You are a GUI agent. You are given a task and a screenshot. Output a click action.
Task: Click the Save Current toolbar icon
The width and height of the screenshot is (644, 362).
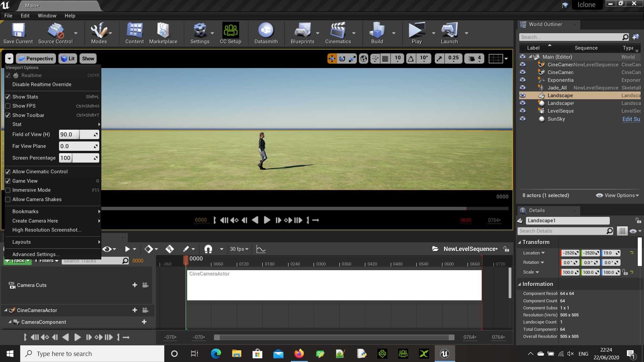pyautogui.click(x=18, y=33)
